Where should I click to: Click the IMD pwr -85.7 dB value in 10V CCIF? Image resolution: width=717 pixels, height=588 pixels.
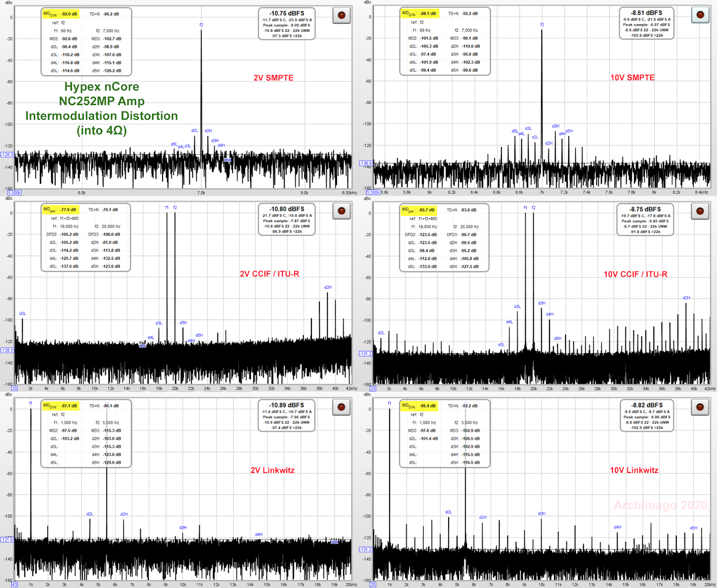coord(419,210)
